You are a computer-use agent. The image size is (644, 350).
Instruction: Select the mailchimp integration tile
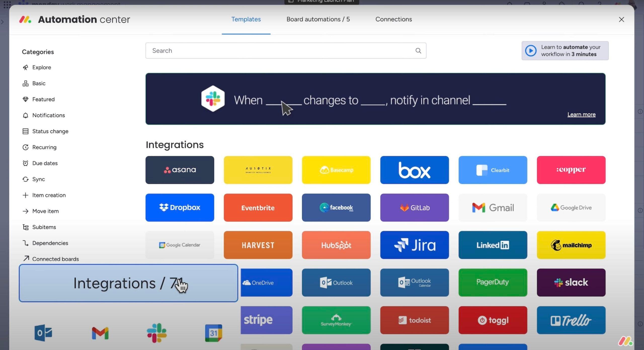point(571,245)
